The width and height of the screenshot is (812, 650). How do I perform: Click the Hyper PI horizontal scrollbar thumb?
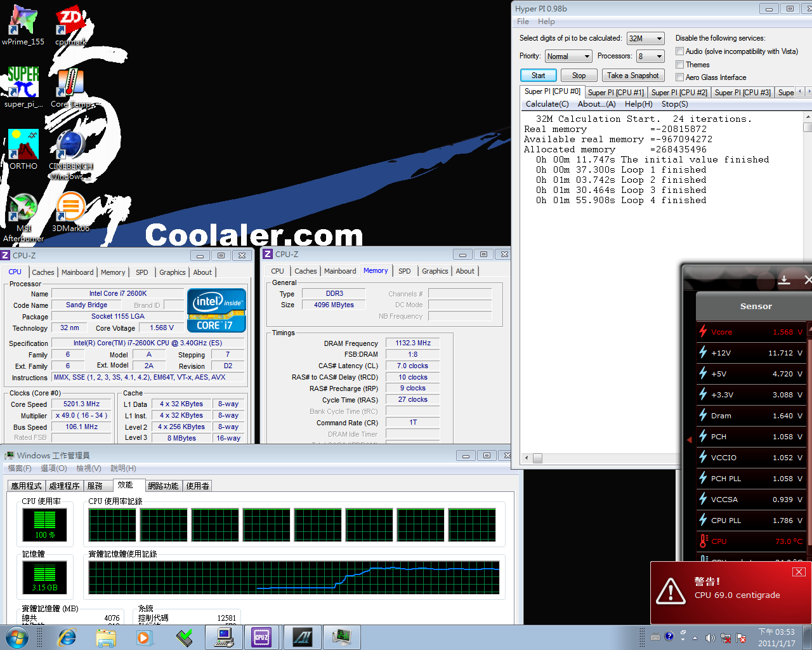[537, 458]
